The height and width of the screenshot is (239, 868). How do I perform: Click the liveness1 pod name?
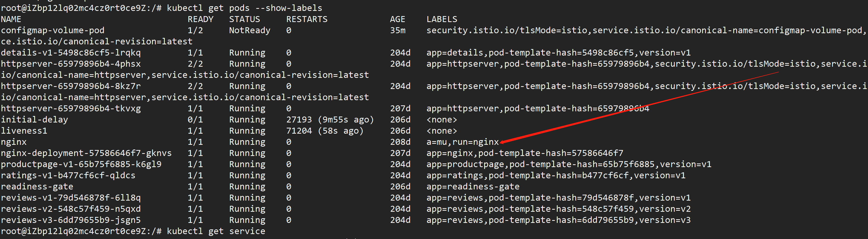(x=24, y=131)
